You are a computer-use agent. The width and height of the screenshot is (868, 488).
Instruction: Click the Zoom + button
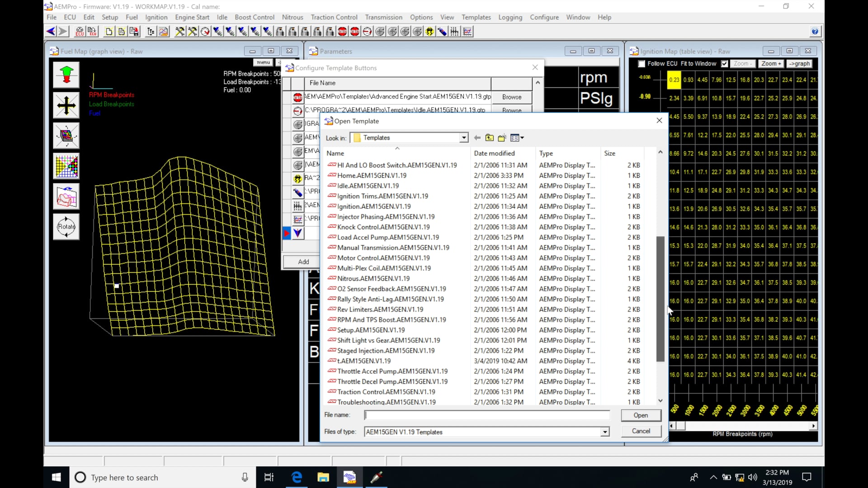pyautogui.click(x=771, y=64)
